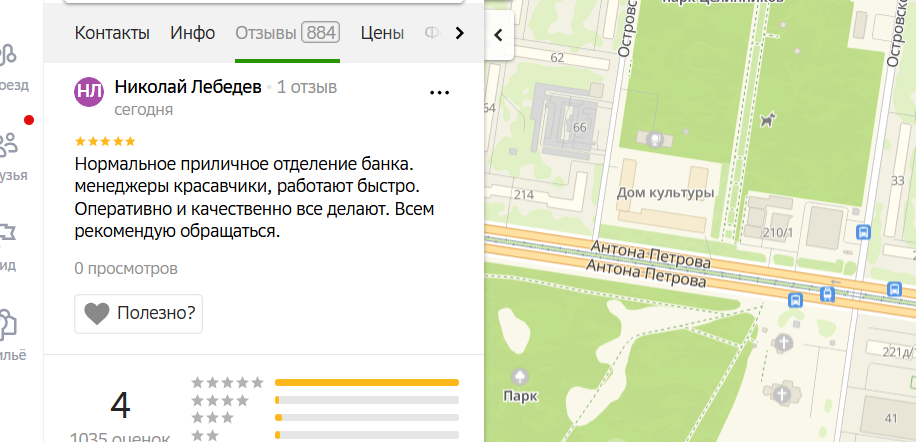Click bus stop icon at map right edge
The image size is (916, 442).
(894, 288)
